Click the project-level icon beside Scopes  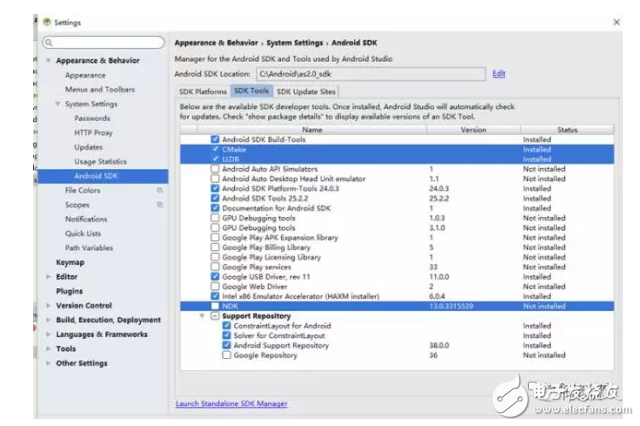coord(160,204)
